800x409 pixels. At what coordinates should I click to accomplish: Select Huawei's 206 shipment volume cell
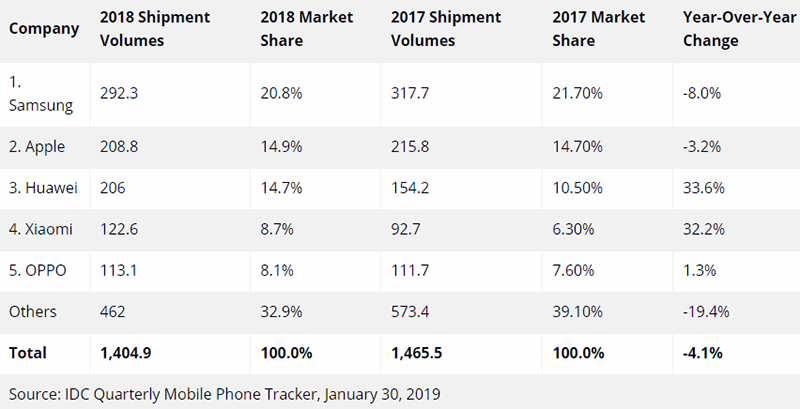click(112, 188)
